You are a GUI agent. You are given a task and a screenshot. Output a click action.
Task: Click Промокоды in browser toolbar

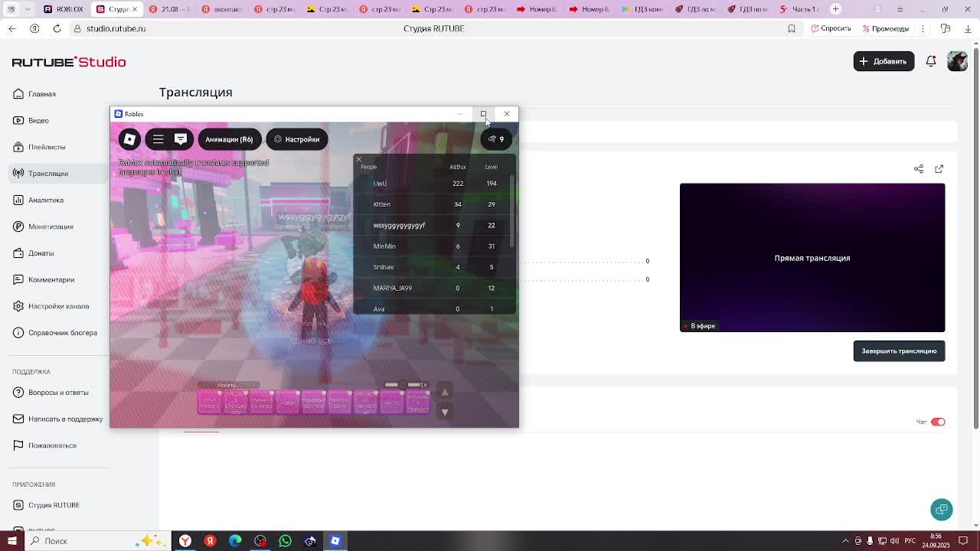885,28
